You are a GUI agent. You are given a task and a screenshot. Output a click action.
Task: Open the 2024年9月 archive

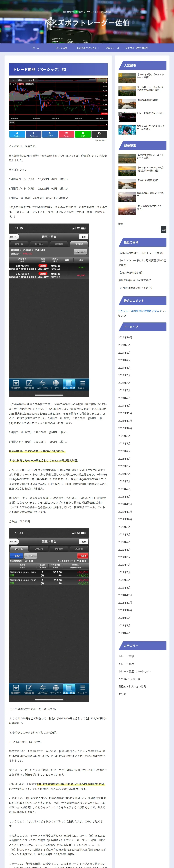(124, 345)
